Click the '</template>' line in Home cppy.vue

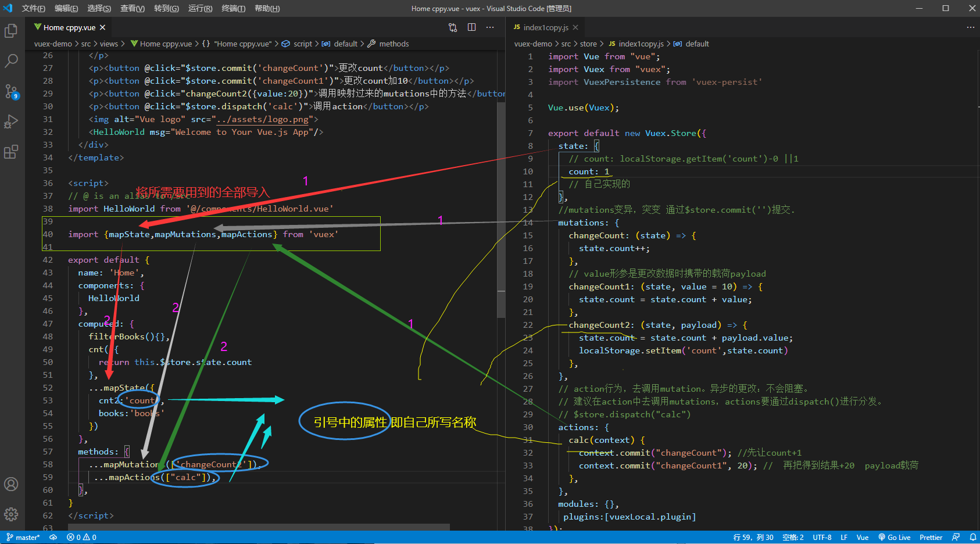[96, 158]
